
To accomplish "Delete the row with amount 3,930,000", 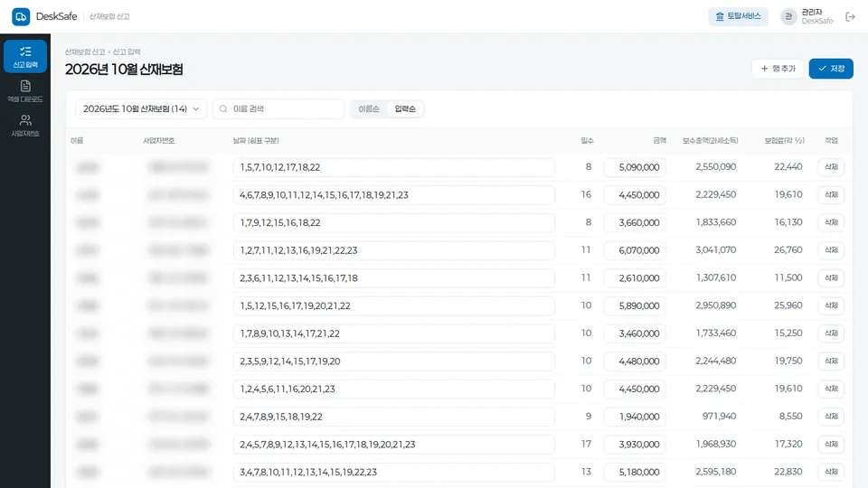I will tap(831, 444).
